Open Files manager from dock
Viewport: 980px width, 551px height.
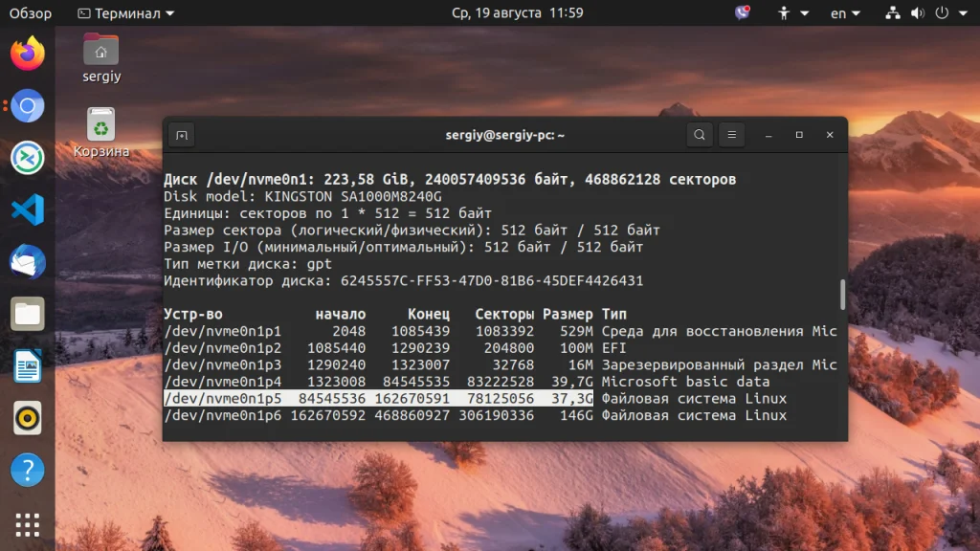coord(28,314)
